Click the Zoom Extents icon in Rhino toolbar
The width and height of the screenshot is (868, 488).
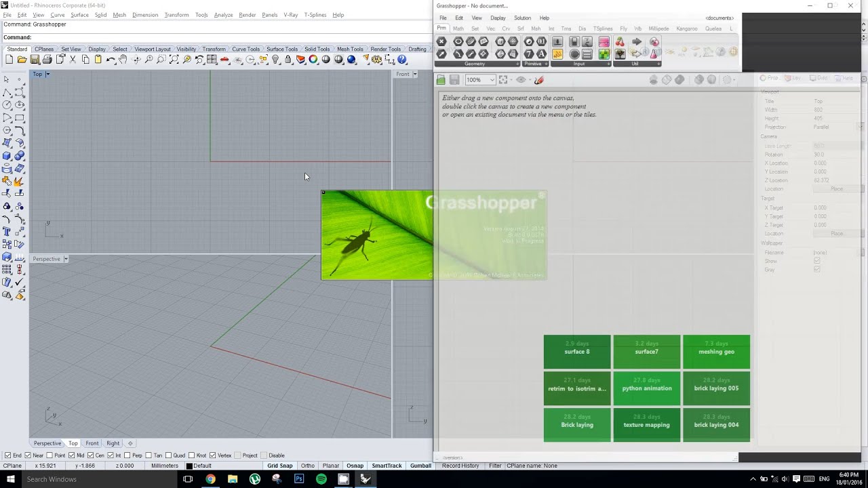(174, 60)
